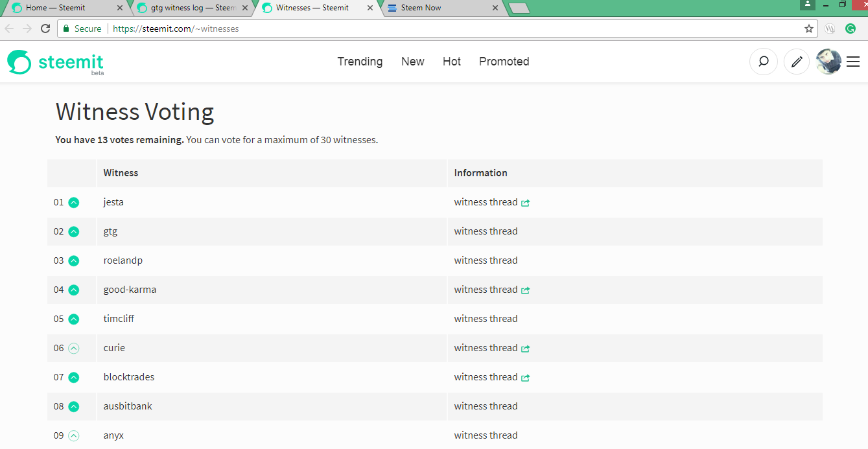Toggle the vote arrow for witness gtg
This screenshot has width=868, height=449.
point(74,231)
